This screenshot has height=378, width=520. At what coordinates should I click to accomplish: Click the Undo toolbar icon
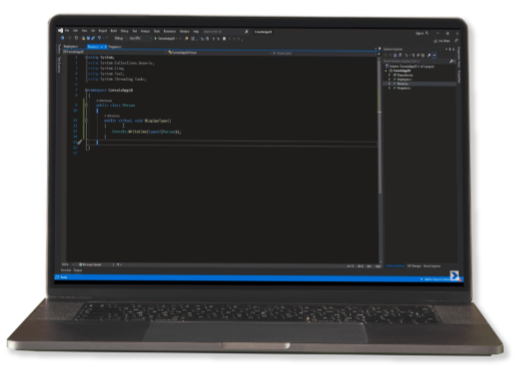(99, 38)
